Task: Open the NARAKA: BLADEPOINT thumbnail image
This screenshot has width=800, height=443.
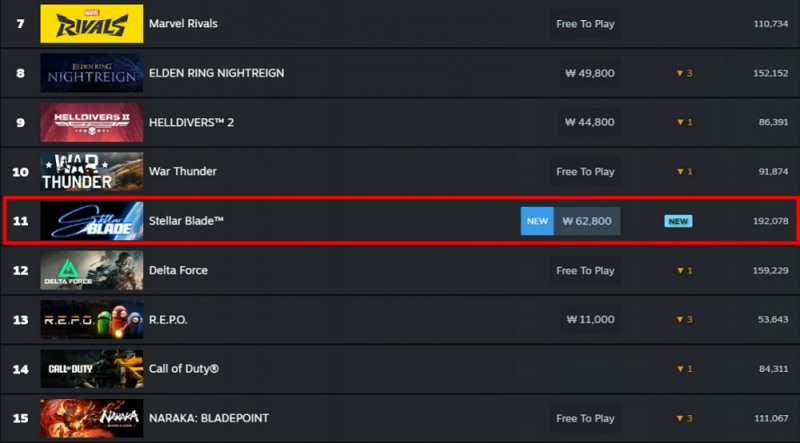Action: (91, 418)
